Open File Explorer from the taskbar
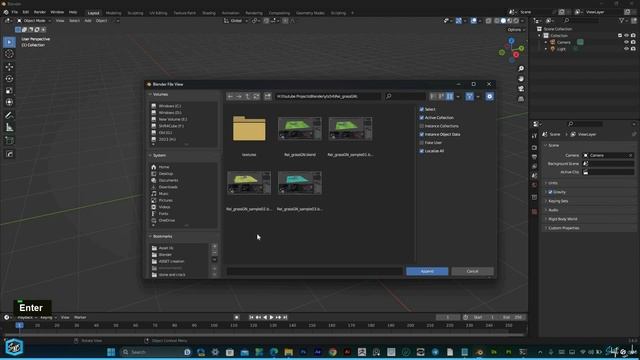Screen dimensions: 640x360 point(289,352)
